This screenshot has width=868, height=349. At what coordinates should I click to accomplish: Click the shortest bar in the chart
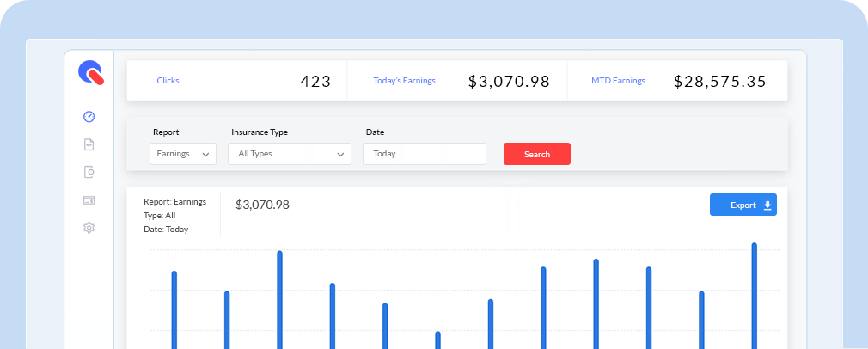[438, 340]
